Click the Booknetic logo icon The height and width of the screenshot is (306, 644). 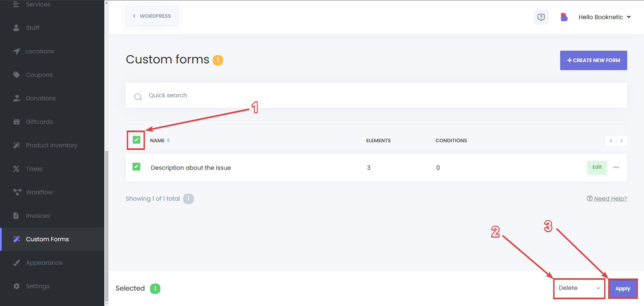pos(564,17)
